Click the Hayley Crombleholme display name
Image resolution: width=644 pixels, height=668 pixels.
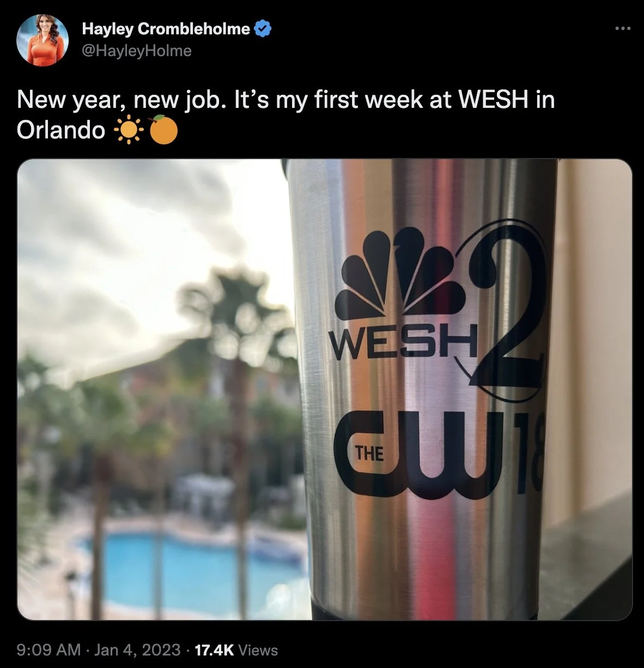point(166,29)
